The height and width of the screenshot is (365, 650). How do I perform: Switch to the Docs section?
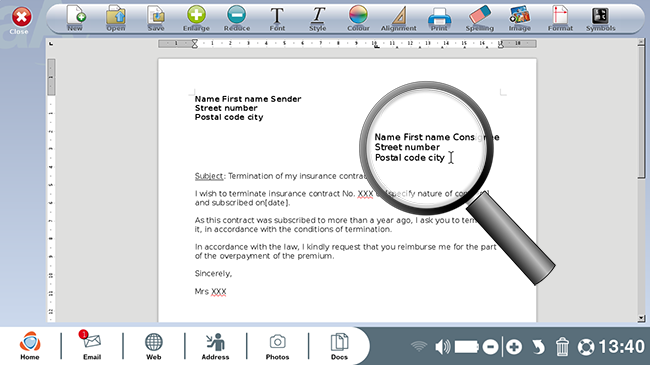click(x=339, y=346)
